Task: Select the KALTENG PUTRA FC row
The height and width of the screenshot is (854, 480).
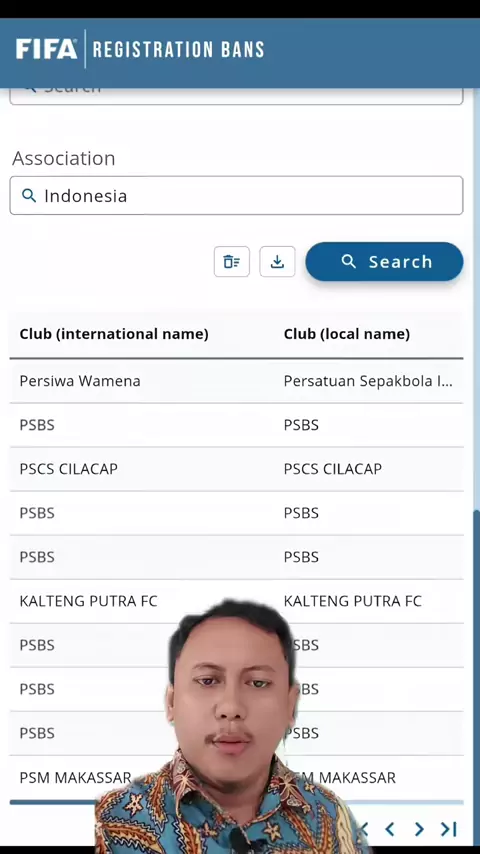Action: point(236,601)
